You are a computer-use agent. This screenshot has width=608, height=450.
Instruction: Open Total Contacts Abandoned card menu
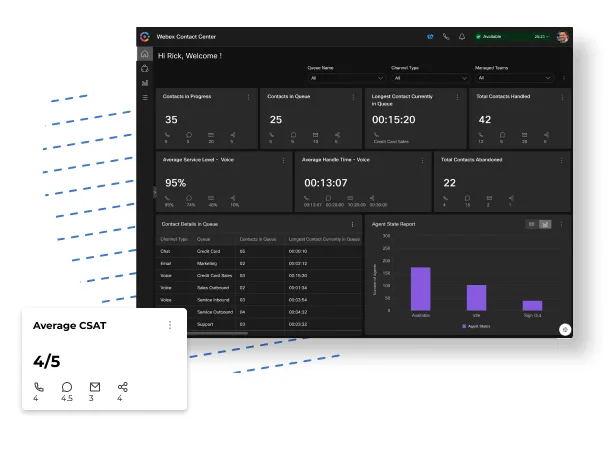click(x=561, y=160)
